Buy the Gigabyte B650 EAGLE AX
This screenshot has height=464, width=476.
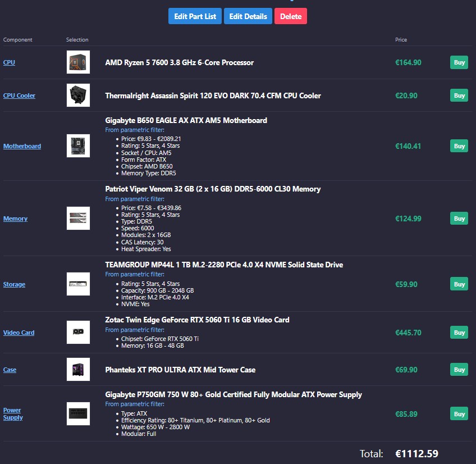click(x=459, y=146)
